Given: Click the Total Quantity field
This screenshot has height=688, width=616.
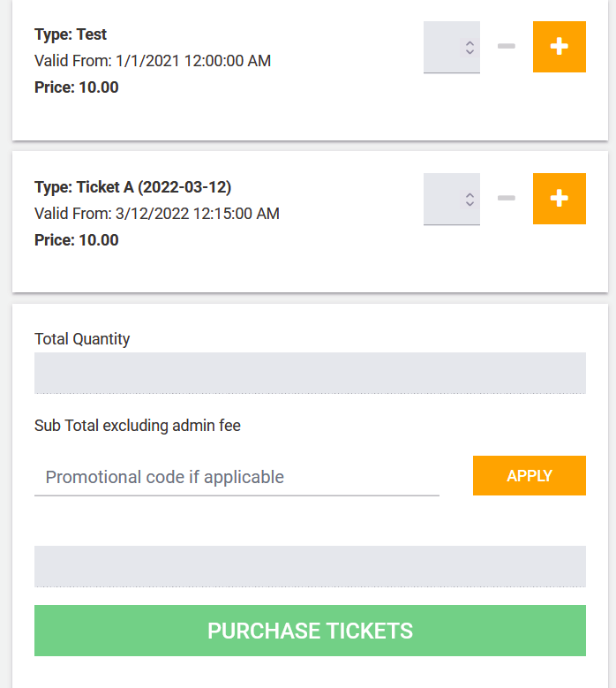Looking at the screenshot, I should pyautogui.click(x=310, y=373).
